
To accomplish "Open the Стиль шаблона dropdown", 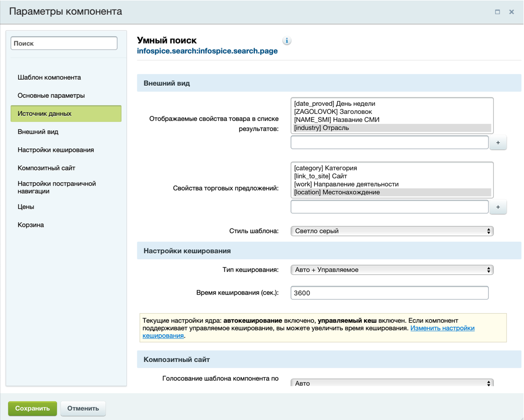I will tap(392, 231).
